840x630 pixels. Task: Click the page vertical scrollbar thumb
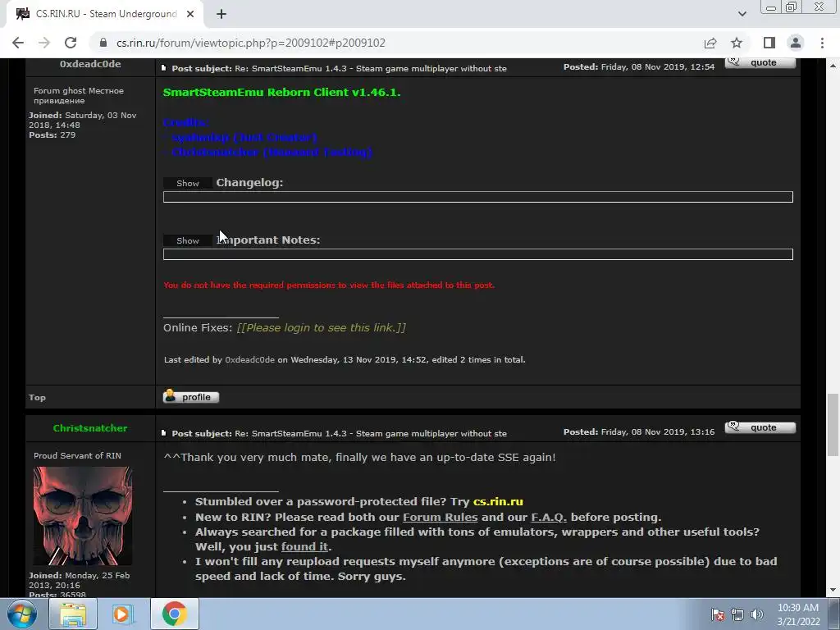(832, 423)
